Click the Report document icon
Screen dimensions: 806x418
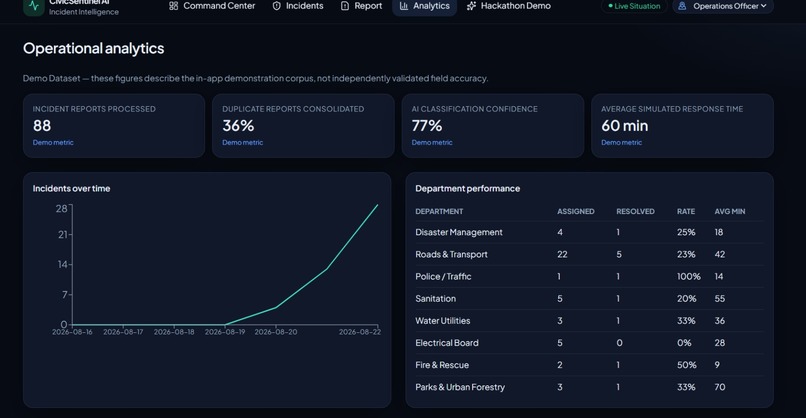click(345, 6)
